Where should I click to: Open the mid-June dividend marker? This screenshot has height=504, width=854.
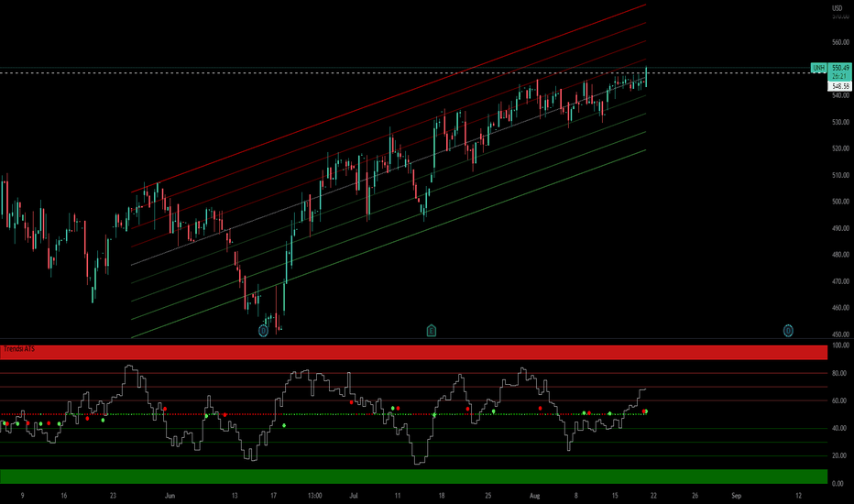[263, 331]
